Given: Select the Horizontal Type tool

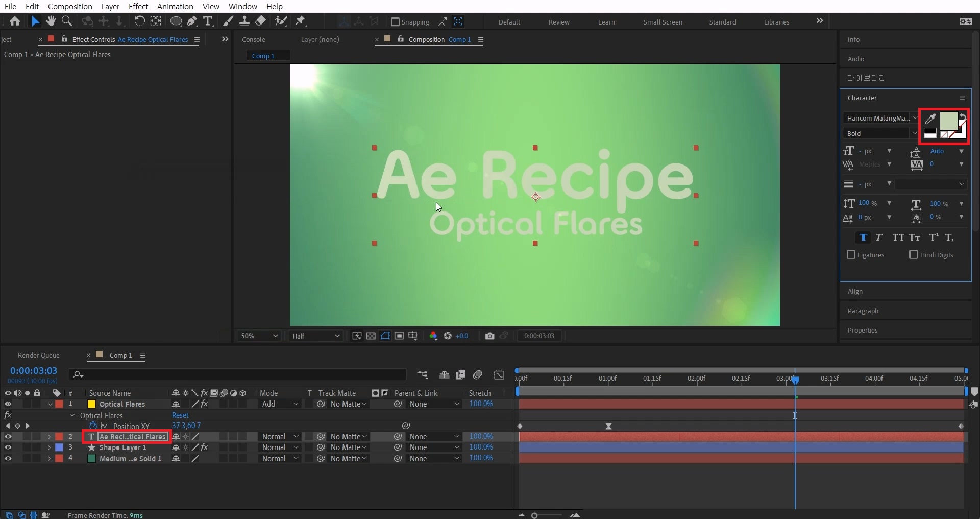Looking at the screenshot, I should (x=208, y=21).
